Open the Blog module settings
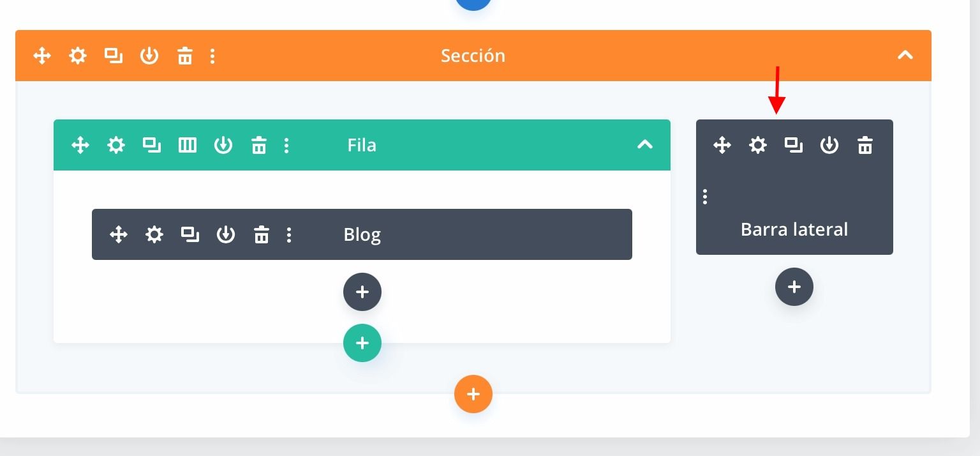Image resolution: width=980 pixels, height=456 pixels. [154, 235]
